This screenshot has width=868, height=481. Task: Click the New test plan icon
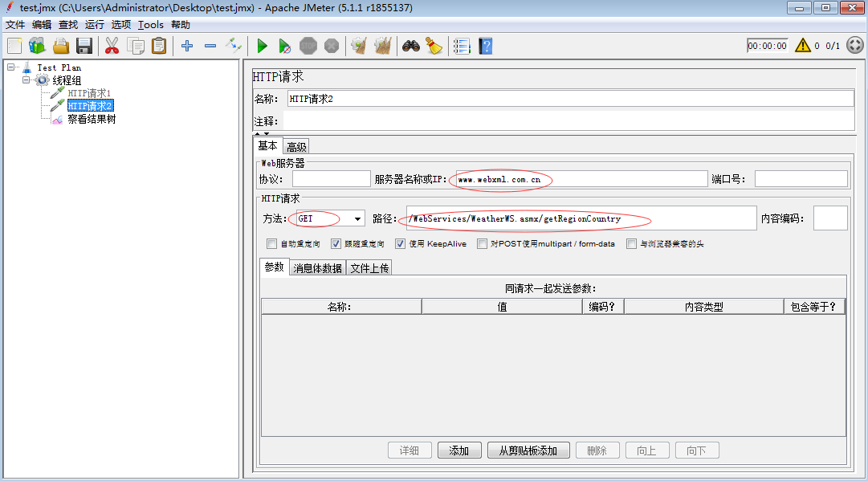15,46
